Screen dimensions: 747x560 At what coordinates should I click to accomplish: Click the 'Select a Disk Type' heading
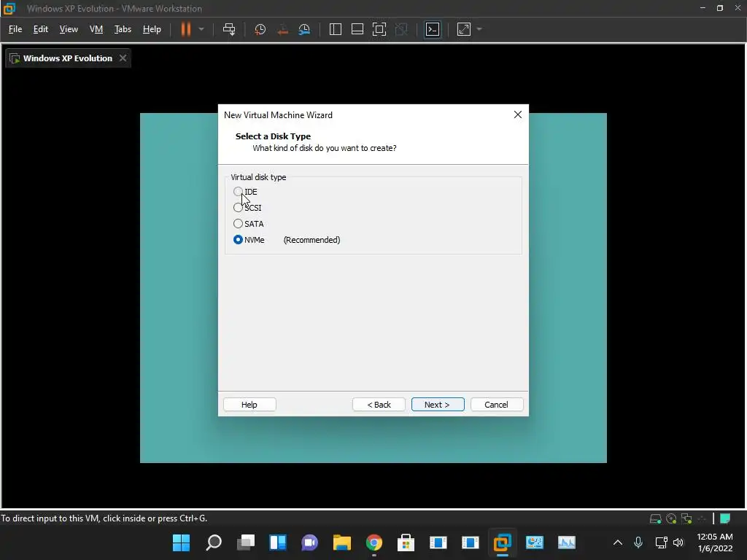273,136
